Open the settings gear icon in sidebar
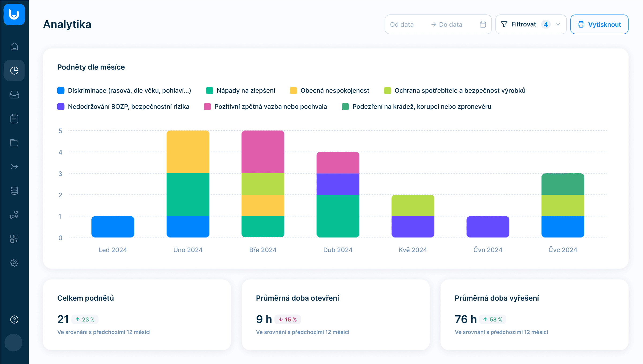This screenshot has width=643, height=364. tap(14, 263)
